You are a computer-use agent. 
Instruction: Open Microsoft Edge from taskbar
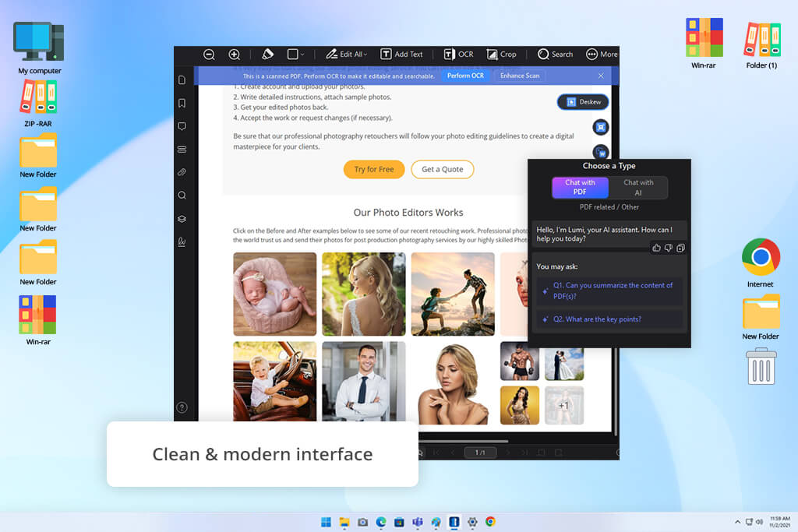coord(380,522)
